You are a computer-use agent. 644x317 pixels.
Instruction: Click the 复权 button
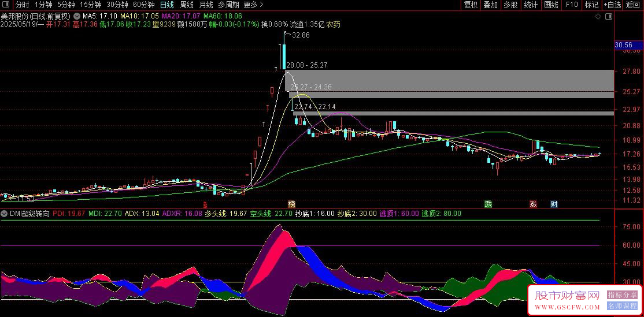(x=471, y=5)
